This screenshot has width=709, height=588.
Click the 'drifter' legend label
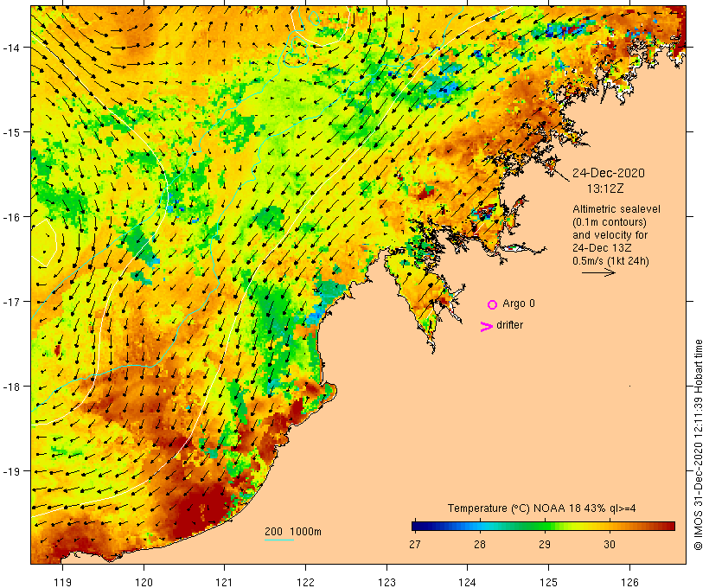(509, 325)
